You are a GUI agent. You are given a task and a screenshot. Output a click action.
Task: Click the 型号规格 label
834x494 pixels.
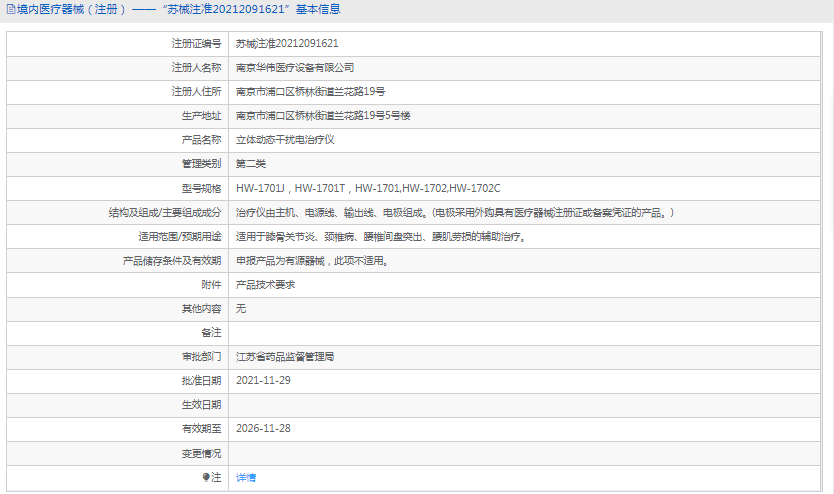201,188
